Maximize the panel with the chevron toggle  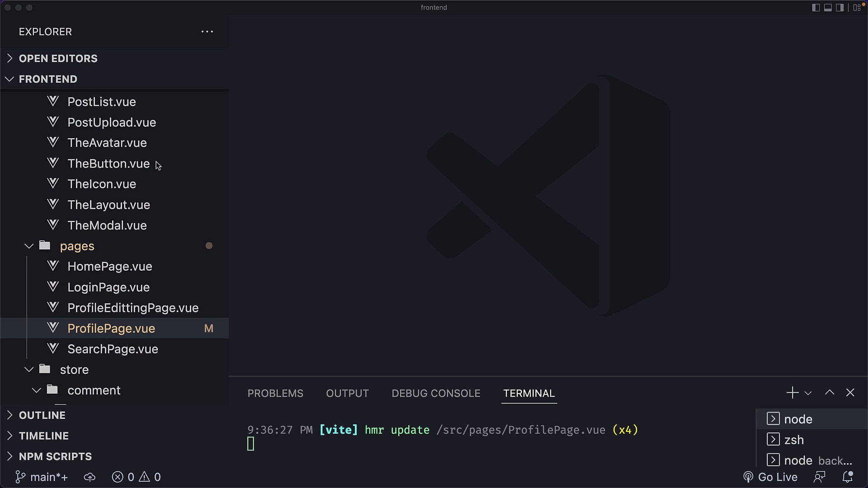[x=829, y=393]
